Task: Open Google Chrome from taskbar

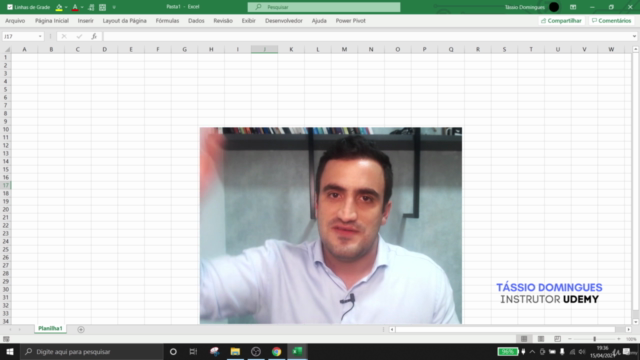Action: tap(277, 351)
